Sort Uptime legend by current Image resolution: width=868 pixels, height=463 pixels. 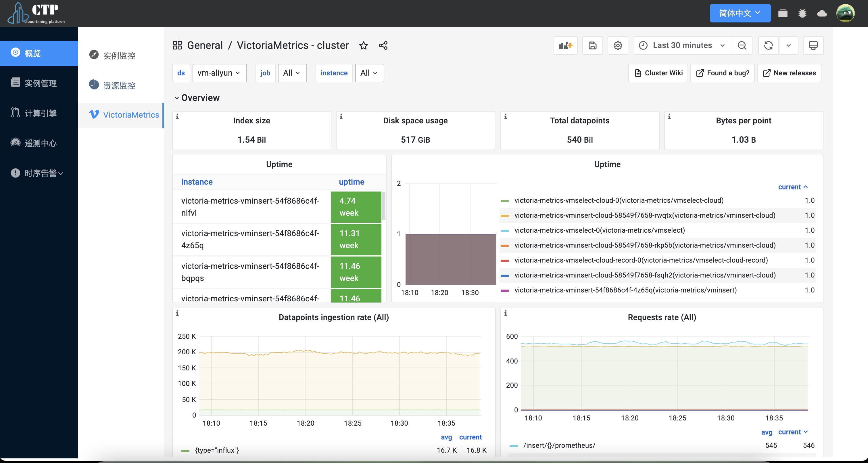coord(793,187)
